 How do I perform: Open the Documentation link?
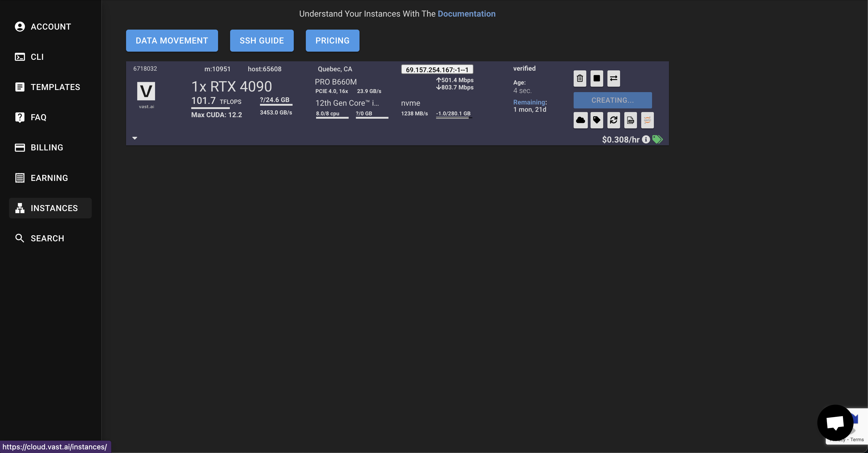pyautogui.click(x=466, y=14)
